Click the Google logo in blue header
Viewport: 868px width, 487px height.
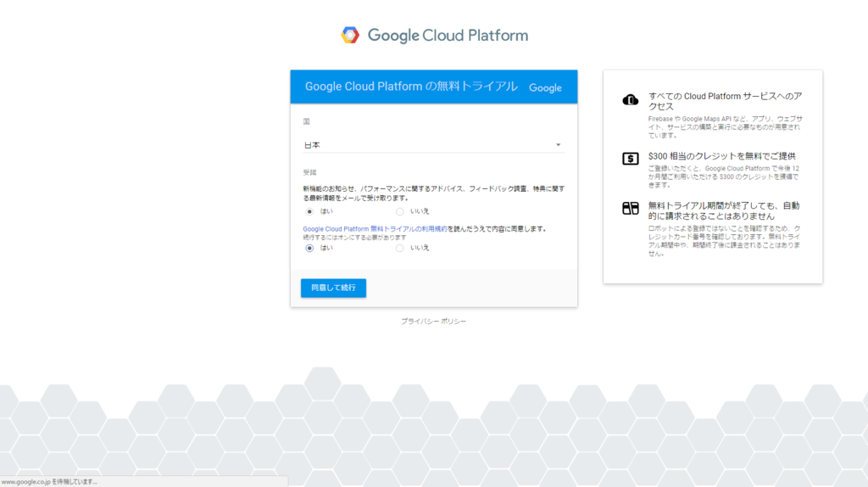[x=545, y=87]
